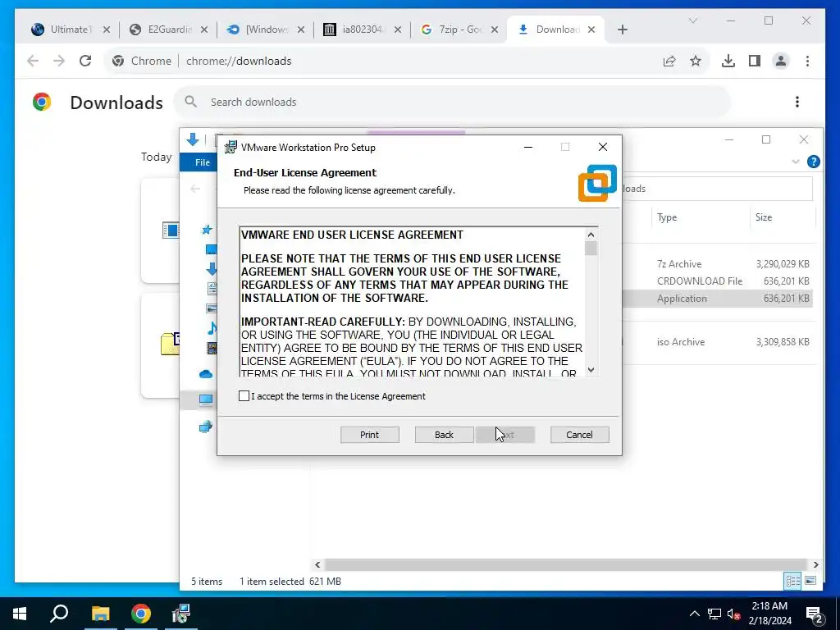Screen dimensions: 840x630
Task: Click the license agreement scrollbar thumb
Action: pyautogui.click(x=591, y=249)
